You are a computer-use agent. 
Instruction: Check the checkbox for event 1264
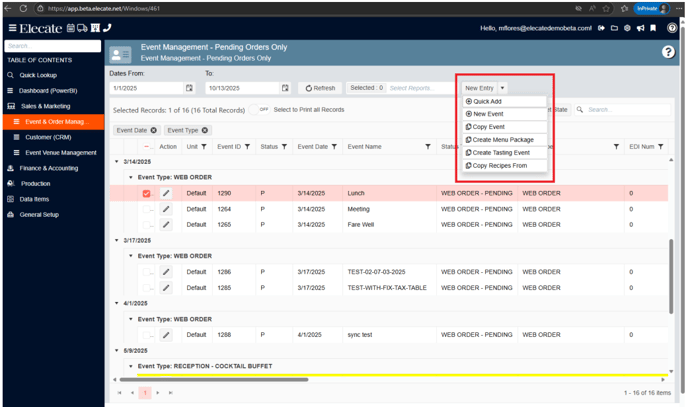[147, 209]
